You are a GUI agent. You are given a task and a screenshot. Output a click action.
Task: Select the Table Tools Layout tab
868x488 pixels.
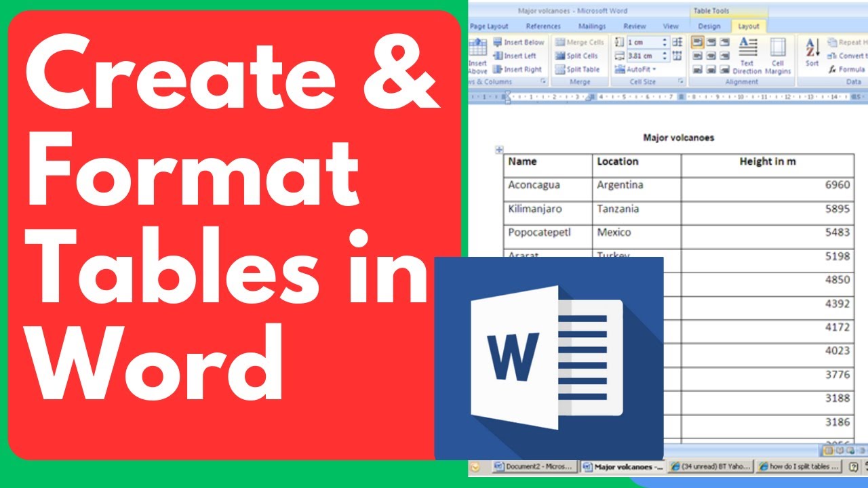point(749,26)
